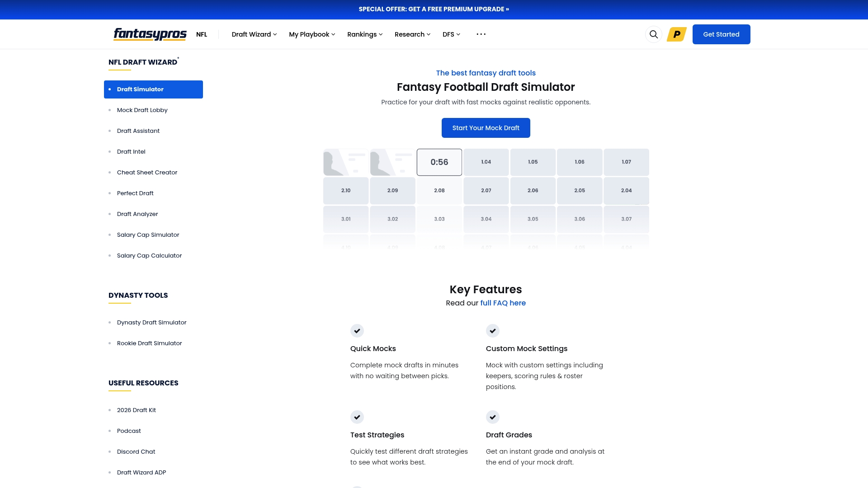Open Draft Analyzer
This screenshot has width=868, height=488.
(x=137, y=214)
